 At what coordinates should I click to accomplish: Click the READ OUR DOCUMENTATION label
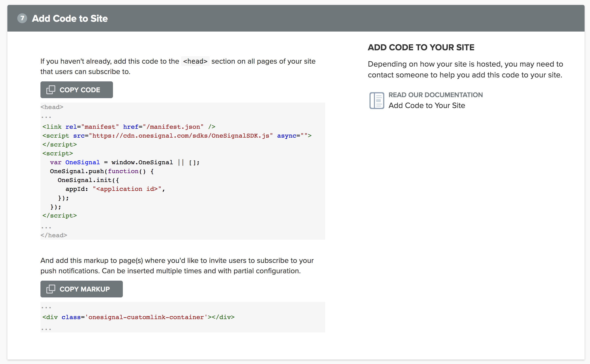click(436, 95)
